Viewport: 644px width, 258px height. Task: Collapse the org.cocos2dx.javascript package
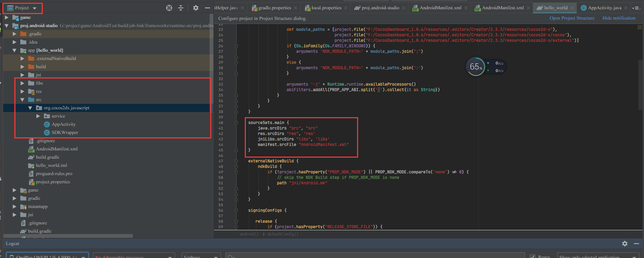point(30,108)
